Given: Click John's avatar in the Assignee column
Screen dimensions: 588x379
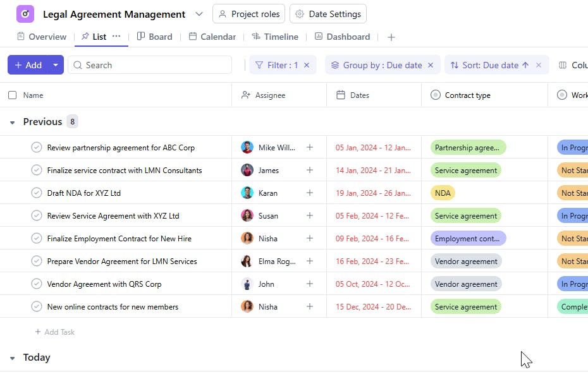Looking at the screenshot, I should (x=247, y=284).
